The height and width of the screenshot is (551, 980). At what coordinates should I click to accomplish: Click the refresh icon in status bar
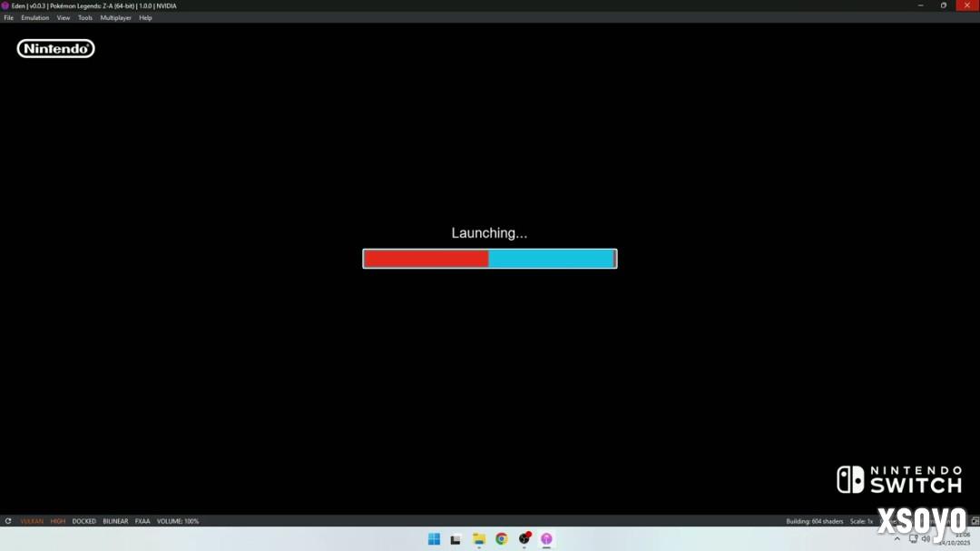(8, 521)
